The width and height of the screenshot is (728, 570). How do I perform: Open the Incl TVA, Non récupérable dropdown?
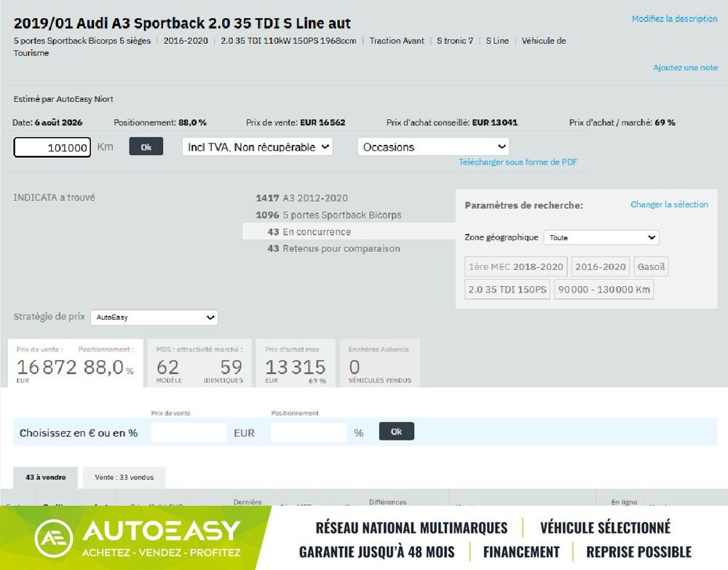[257, 146]
